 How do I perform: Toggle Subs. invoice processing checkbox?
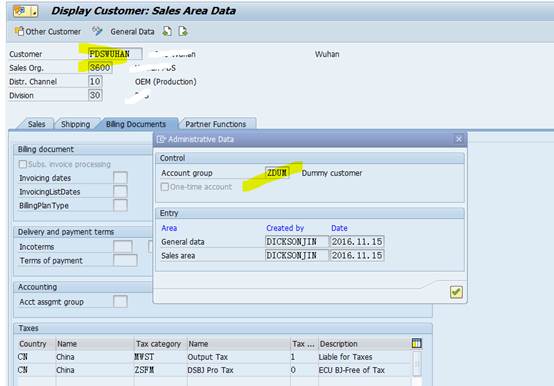[23, 164]
